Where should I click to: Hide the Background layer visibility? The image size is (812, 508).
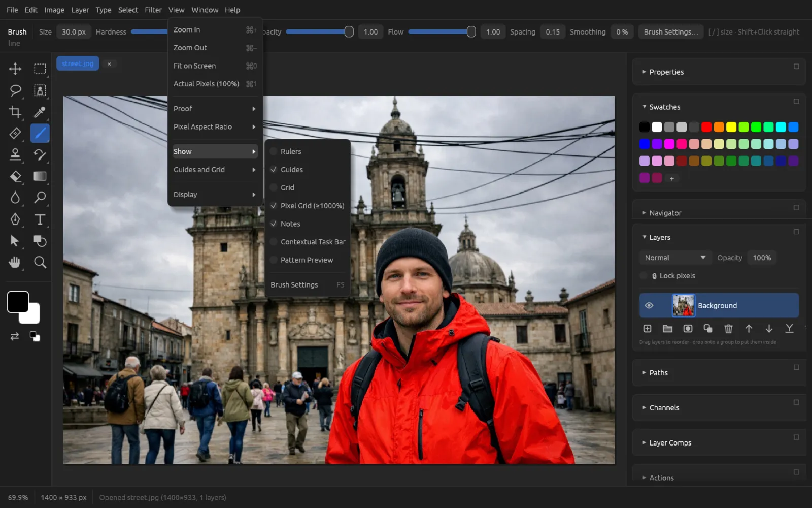point(649,305)
